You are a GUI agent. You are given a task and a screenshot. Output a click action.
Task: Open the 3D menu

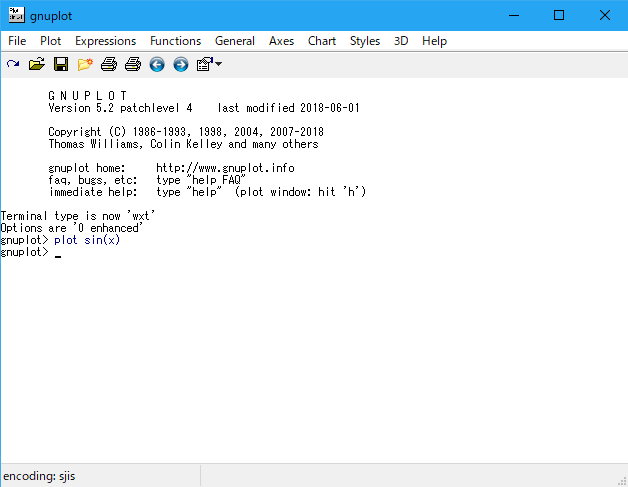401,41
